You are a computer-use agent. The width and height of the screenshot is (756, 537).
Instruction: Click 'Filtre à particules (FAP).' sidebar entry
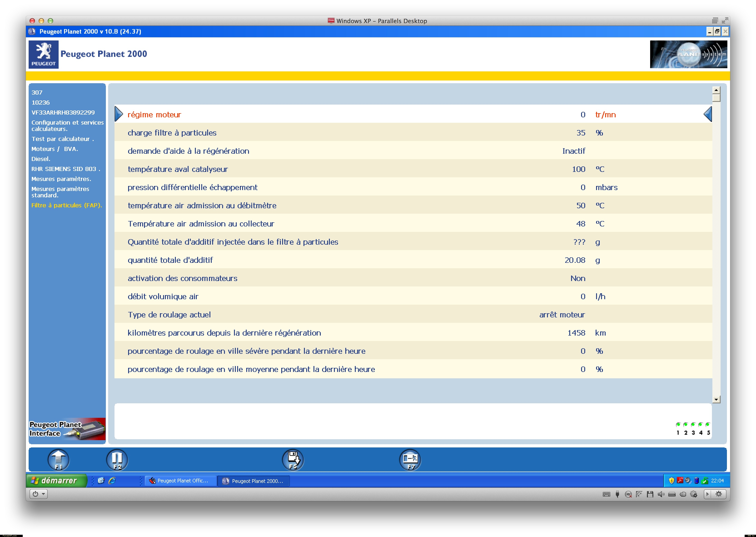pyautogui.click(x=66, y=205)
